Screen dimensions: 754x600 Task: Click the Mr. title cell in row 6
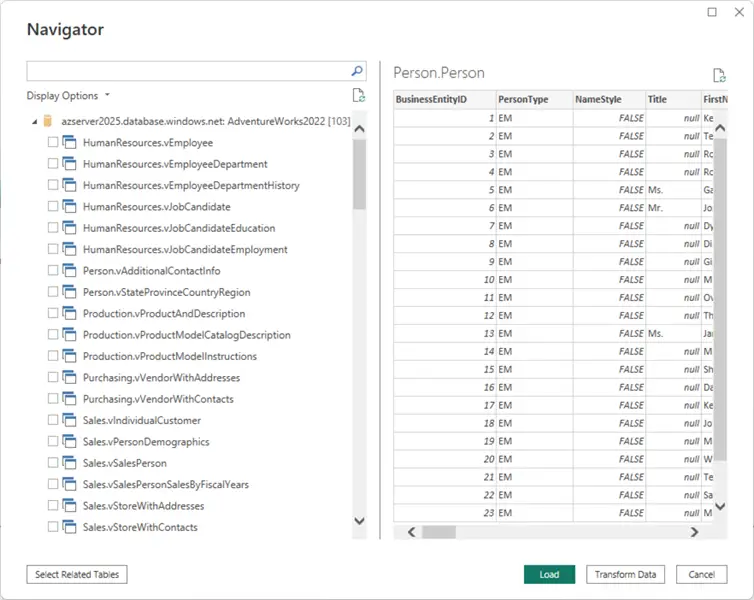pos(673,208)
